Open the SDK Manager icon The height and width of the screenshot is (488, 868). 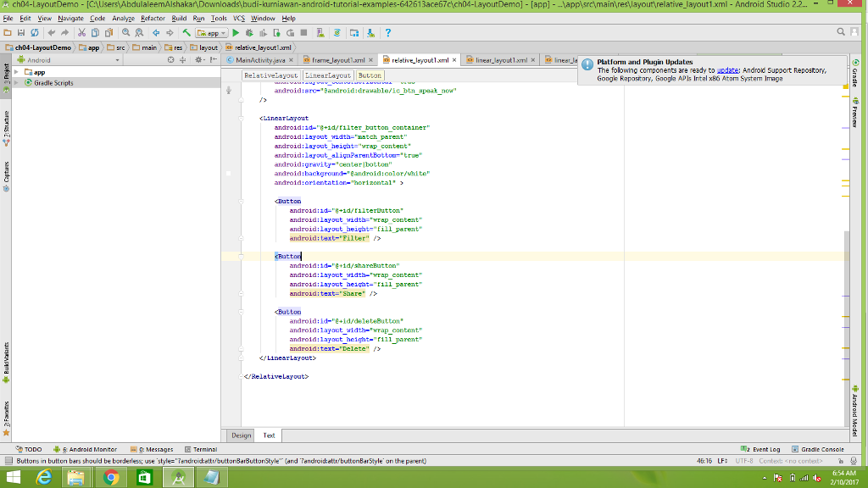click(x=371, y=33)
